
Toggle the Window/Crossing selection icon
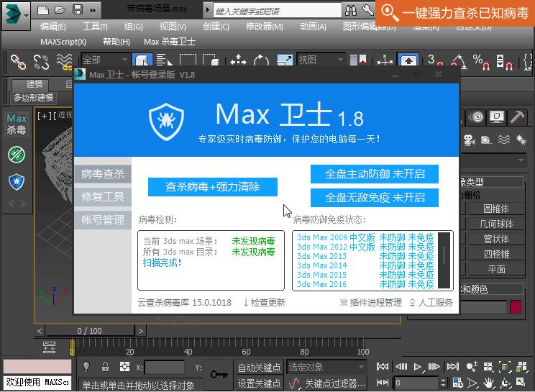click(211, 60)
